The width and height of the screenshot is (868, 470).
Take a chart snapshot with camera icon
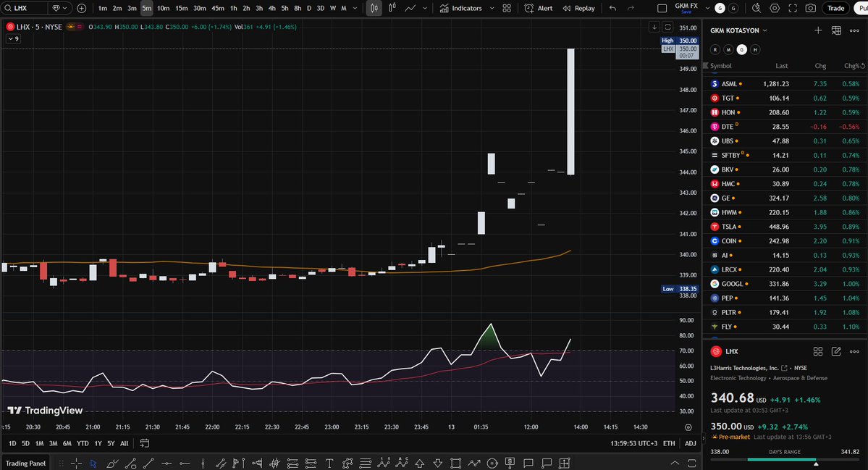pyautogui.click(x=810, y=8)
